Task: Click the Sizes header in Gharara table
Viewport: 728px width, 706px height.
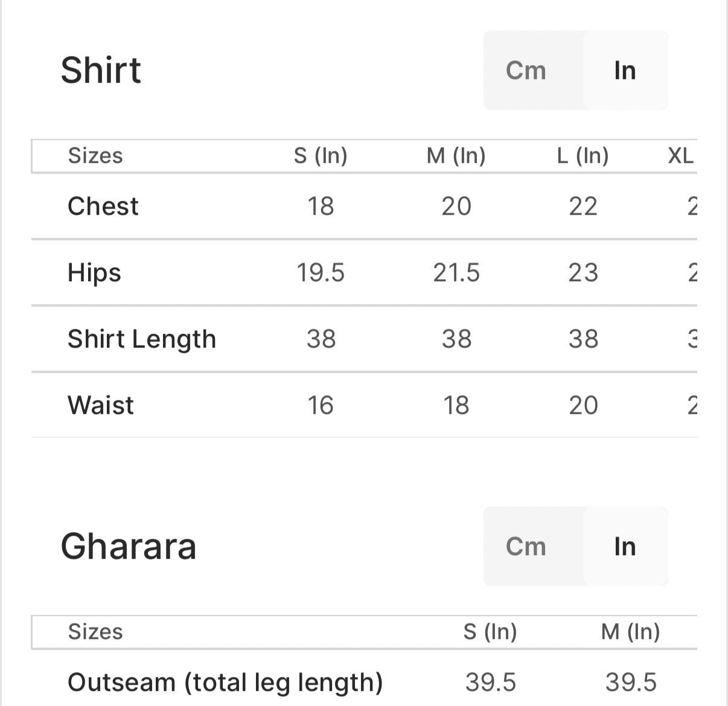Action: (95, 632)
